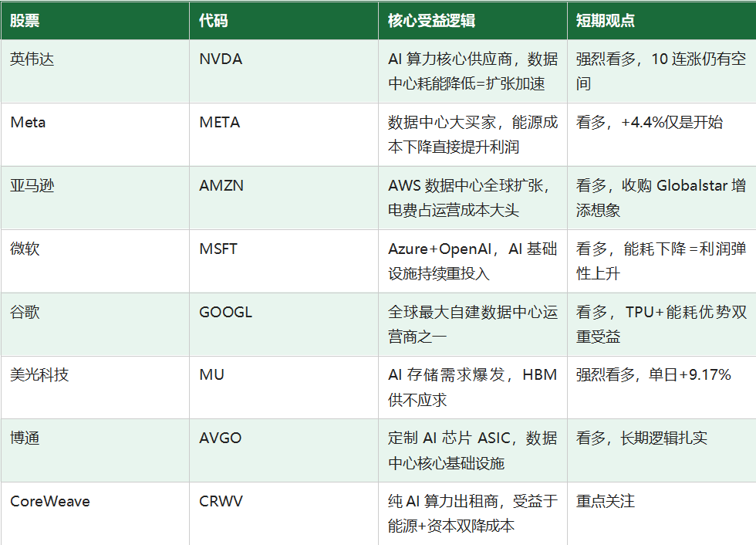
Task: Click the cell starting with 全球最大自建数据中心
Action: pos(473,324)
